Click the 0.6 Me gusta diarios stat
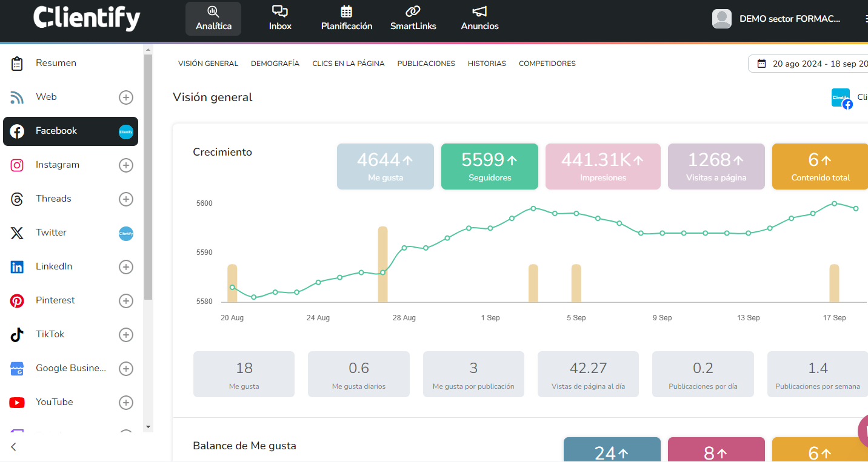This screenshot has height=462, width=868. tap(359, 374)
